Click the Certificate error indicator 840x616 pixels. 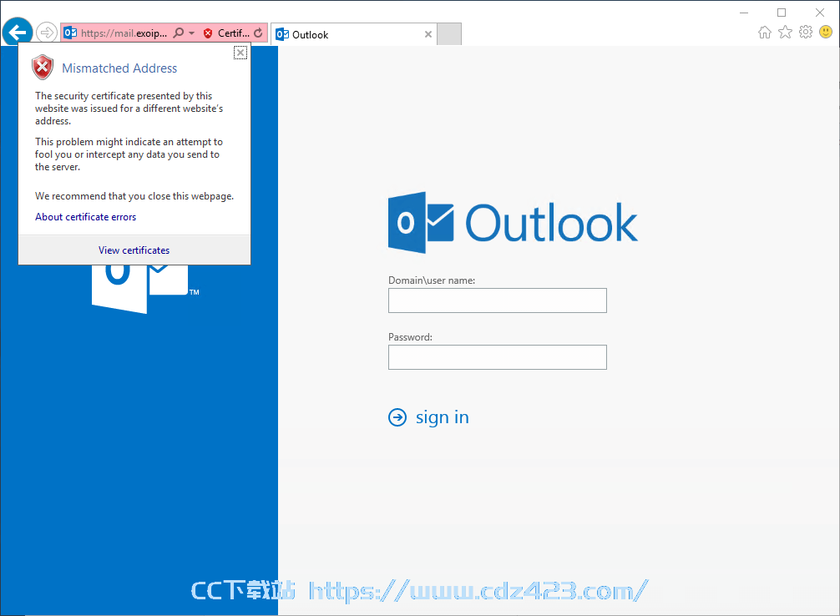(x=226, y=33)
